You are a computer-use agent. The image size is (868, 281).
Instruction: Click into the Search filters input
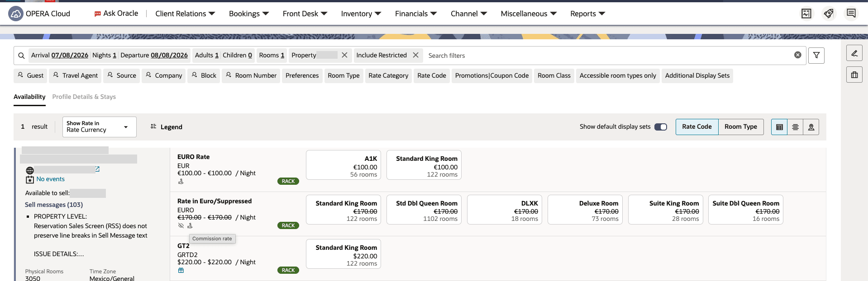606,56
